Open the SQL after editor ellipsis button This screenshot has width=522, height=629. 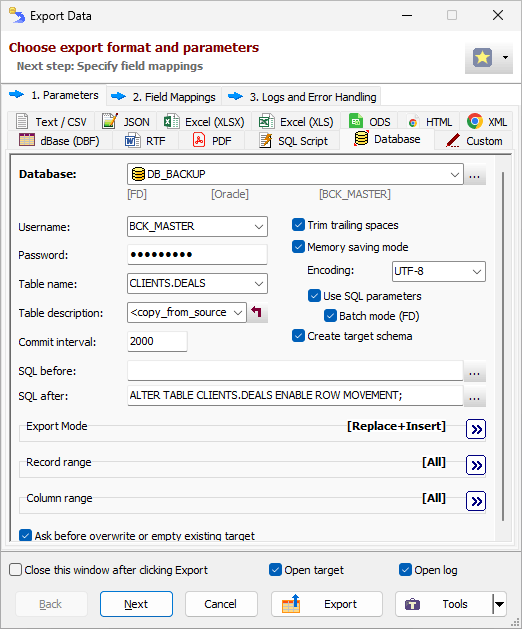click(x=475, y=397)
